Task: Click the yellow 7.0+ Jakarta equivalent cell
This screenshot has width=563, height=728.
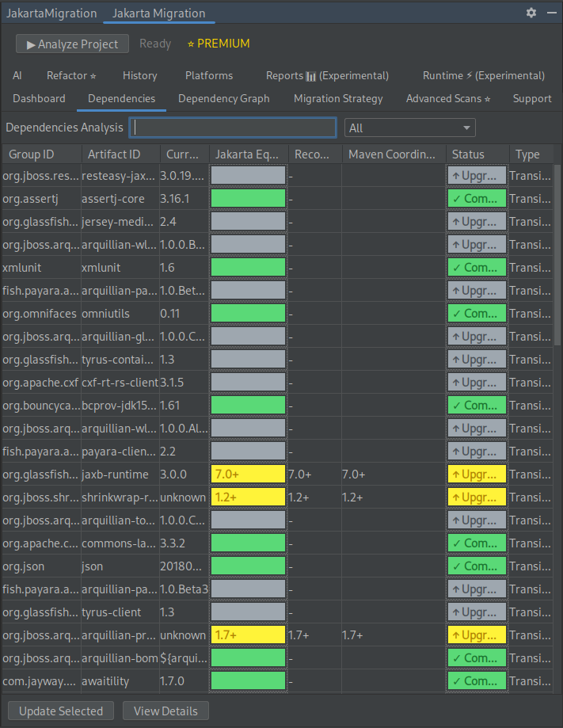Action: 249,475
